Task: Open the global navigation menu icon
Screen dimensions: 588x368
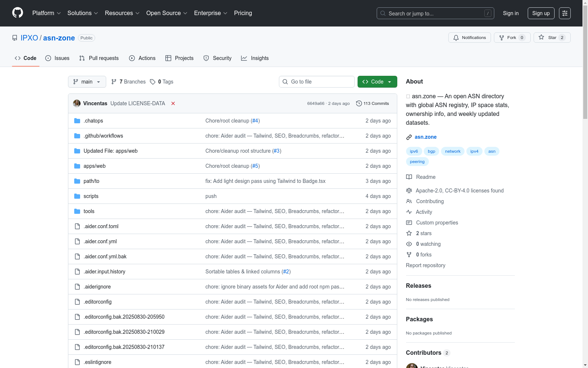Action: pos(565,13)
